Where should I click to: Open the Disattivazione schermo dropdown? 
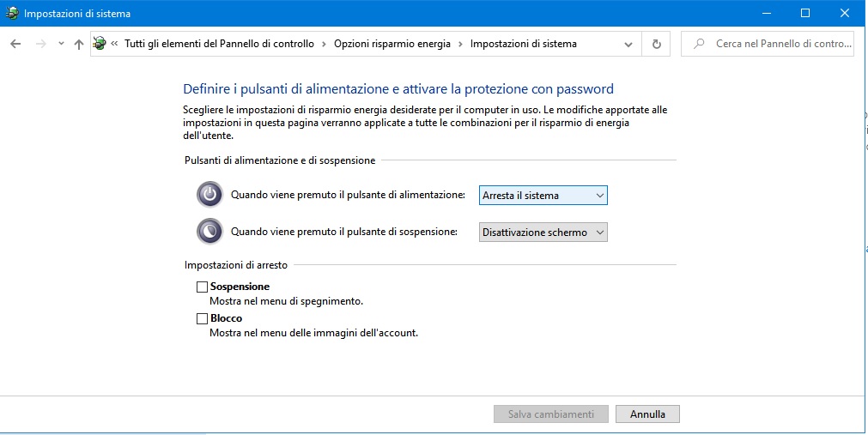click(x=543, y=233)
